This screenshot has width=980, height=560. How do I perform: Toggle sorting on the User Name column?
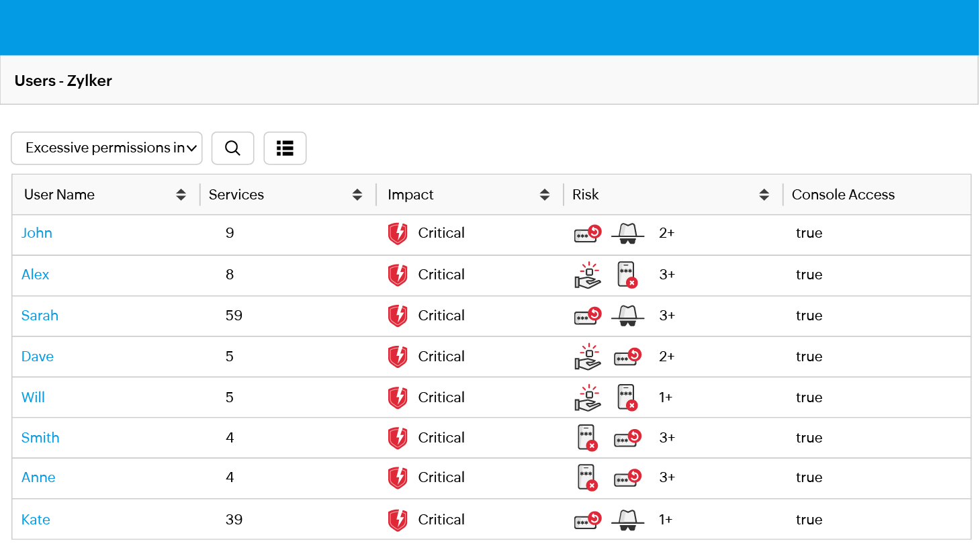[181, 194]
